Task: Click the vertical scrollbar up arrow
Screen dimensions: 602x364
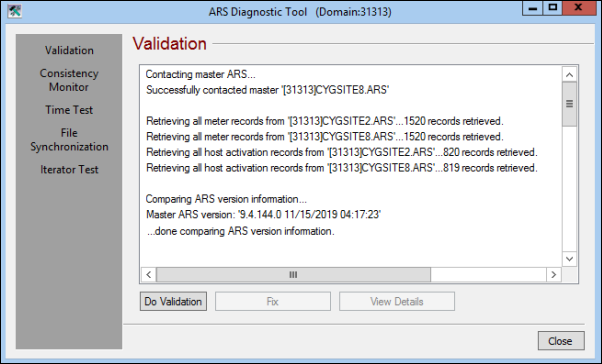Action: click(569, 74)
